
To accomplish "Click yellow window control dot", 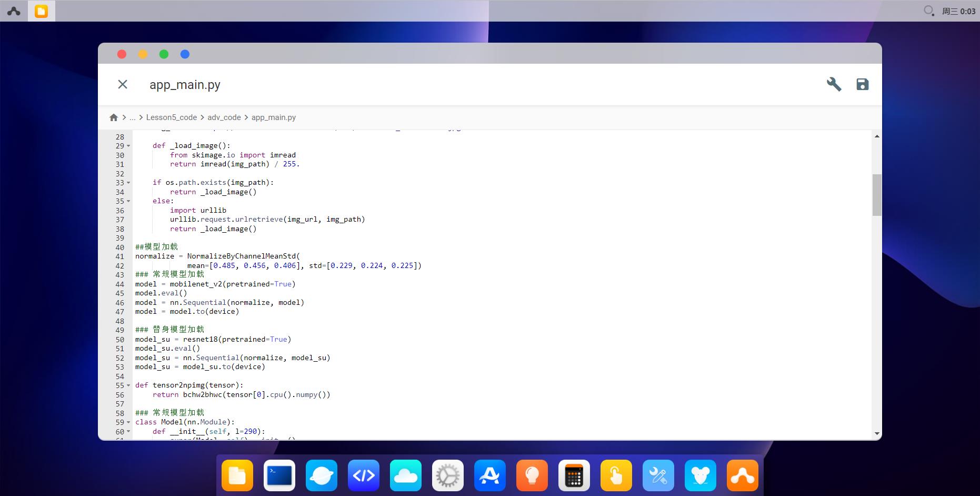I will [x=143, y=54].
